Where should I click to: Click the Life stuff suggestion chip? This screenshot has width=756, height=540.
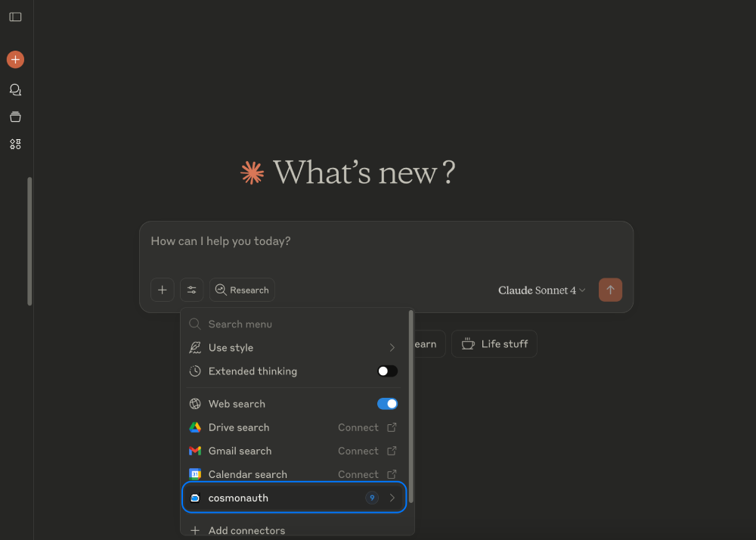[494, 344]
